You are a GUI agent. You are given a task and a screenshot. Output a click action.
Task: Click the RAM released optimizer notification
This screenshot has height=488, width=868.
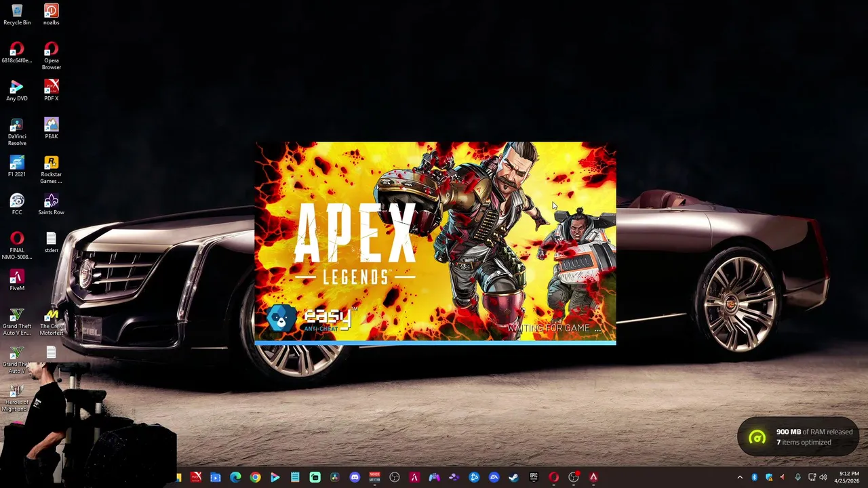(x=799, y=436)
